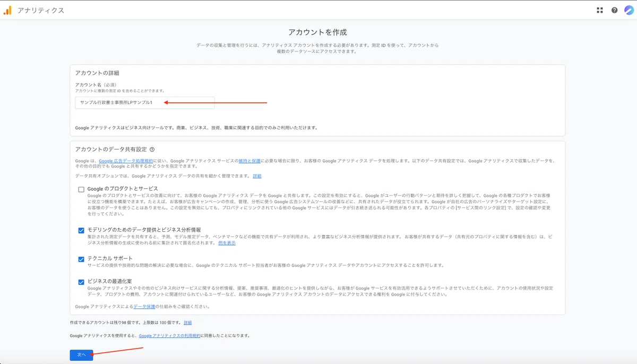Click the アナリティクス product title text
Image resolution: width=637 pixels, height=364 pixels.
point(41,11)
